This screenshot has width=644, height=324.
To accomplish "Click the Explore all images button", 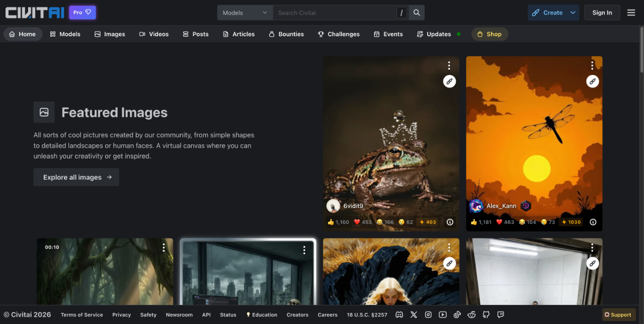I will 76,177.
